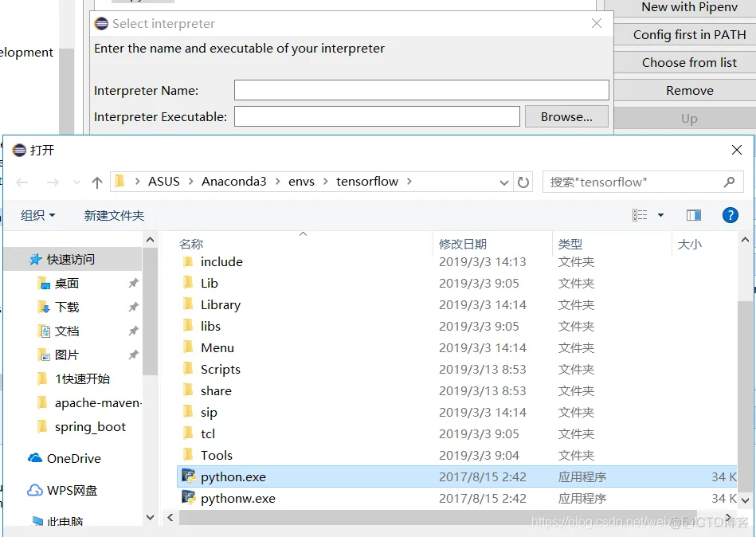Close the Select interpreter dialog
Screen dimensions: 756x537
point(597,23)
